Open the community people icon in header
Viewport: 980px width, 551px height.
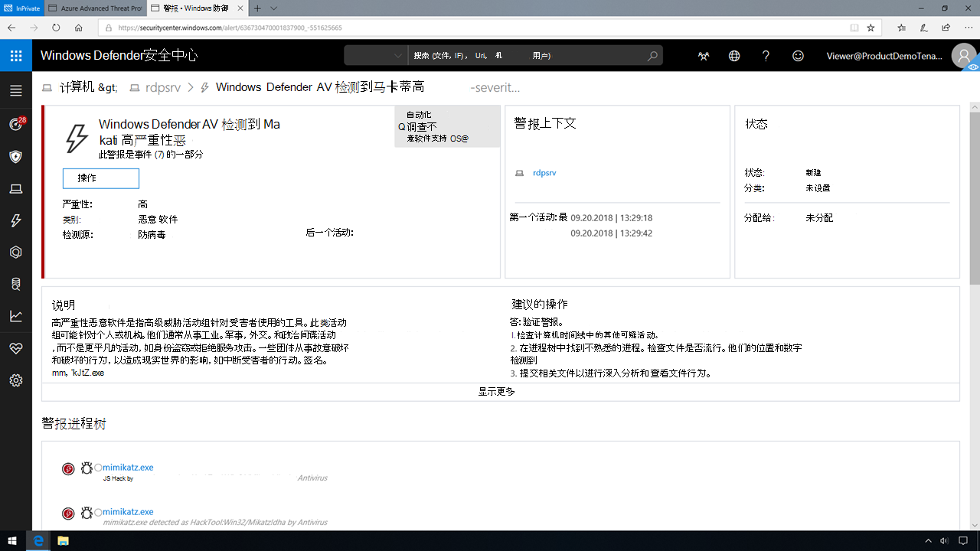point(704,56)
